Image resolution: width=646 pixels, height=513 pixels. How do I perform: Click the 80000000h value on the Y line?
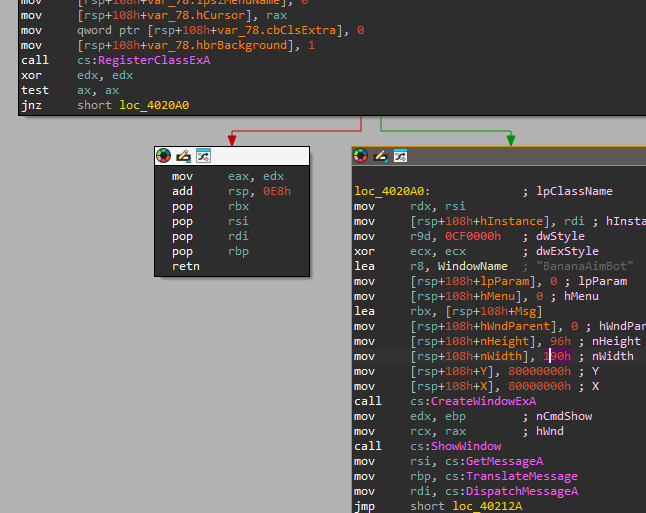pos(540,371)
